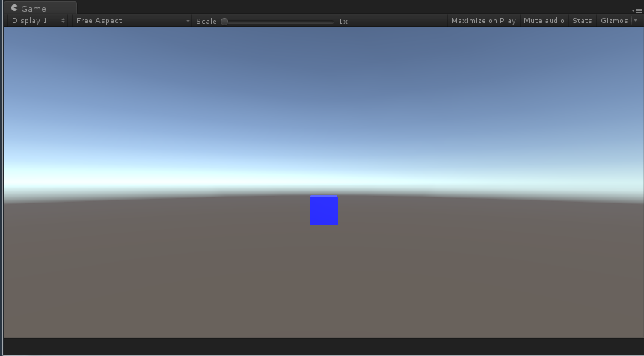
Task: Open the Game panel options menu icon
Action: point(638,10)
